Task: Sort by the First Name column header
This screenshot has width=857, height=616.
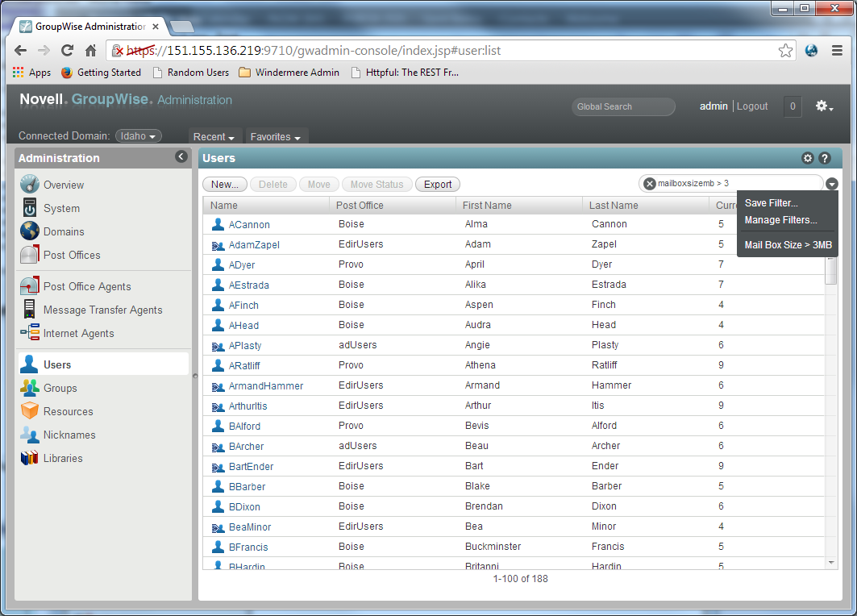Action: [x=518, y=206]
